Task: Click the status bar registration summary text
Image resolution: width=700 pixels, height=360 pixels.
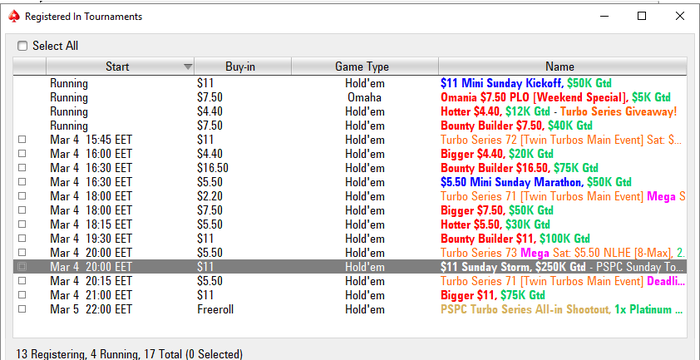Action: (129, 354)
